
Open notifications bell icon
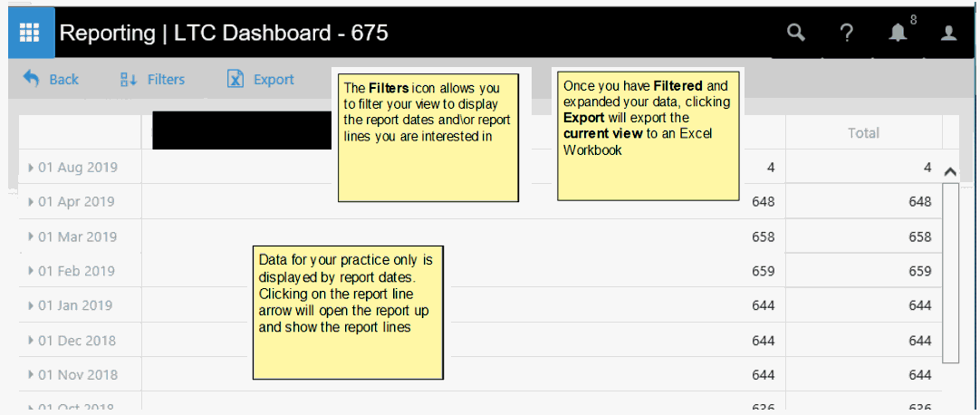pos(897,34)
